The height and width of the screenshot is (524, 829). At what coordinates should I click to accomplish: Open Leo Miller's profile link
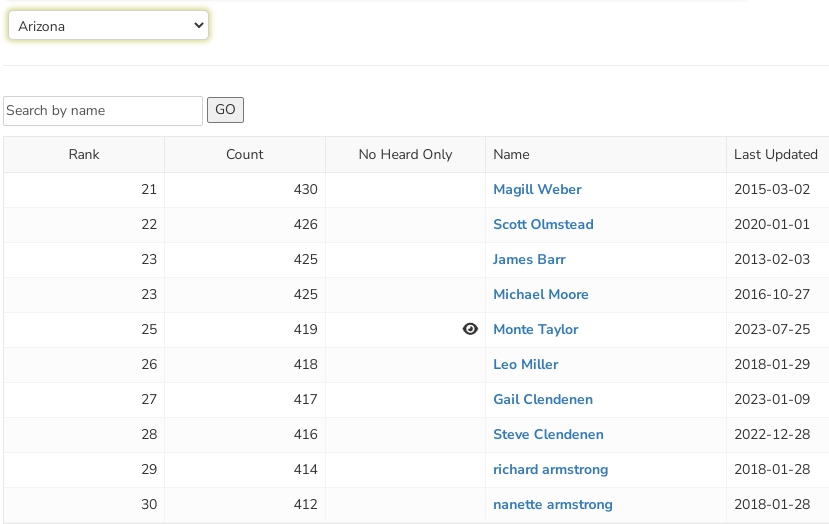click(x=525, y=364)
